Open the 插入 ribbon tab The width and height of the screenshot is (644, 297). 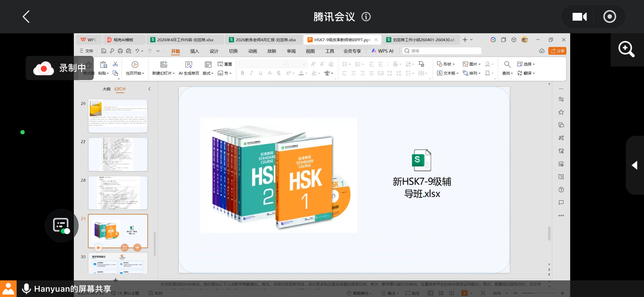click(x=195, y=51)
